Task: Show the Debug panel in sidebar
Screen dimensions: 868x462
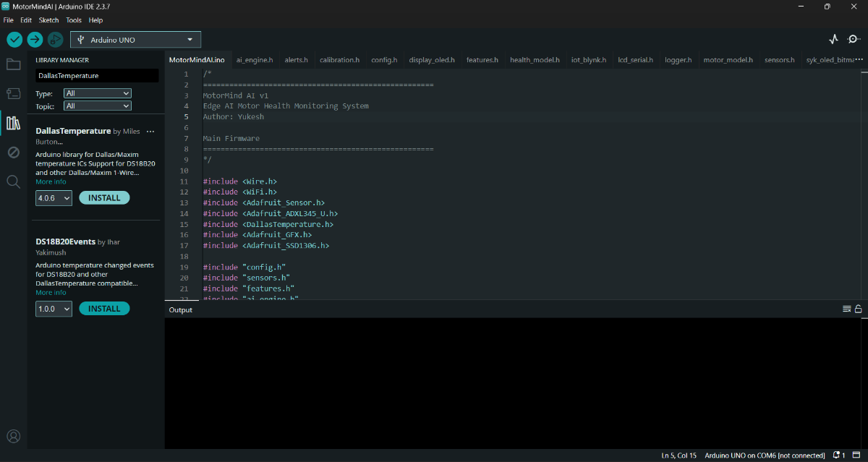Action: [13, 152]
